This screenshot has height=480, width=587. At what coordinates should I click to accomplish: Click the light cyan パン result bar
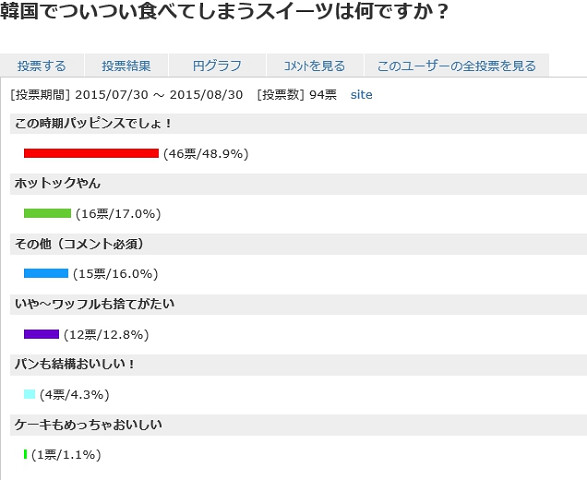point(30,394)
